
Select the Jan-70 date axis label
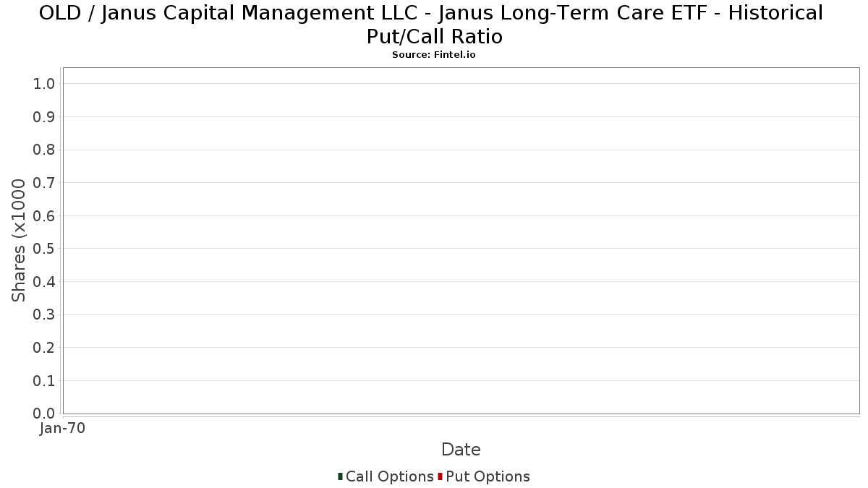tap(62, 428)
